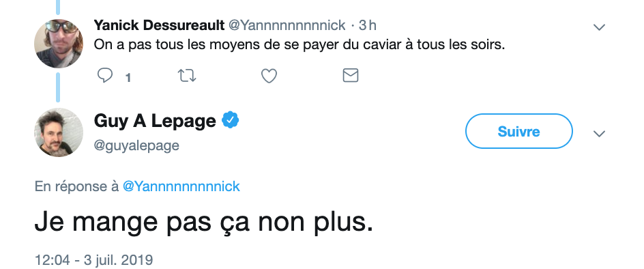The height and width of the screenshot is (269, 644).
Task: Expand the options chevron on Yanick's tweet
Action: [x=599, y=27]
